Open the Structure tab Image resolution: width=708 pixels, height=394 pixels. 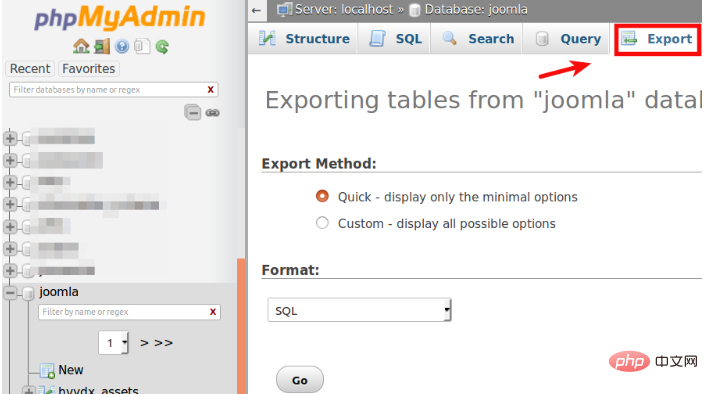click(x=304, y=39)
